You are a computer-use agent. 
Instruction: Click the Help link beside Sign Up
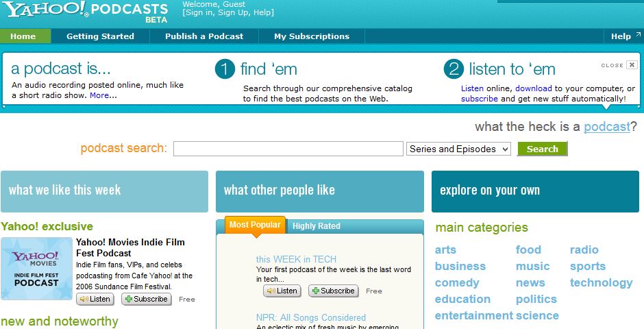(x=262, y=13)
